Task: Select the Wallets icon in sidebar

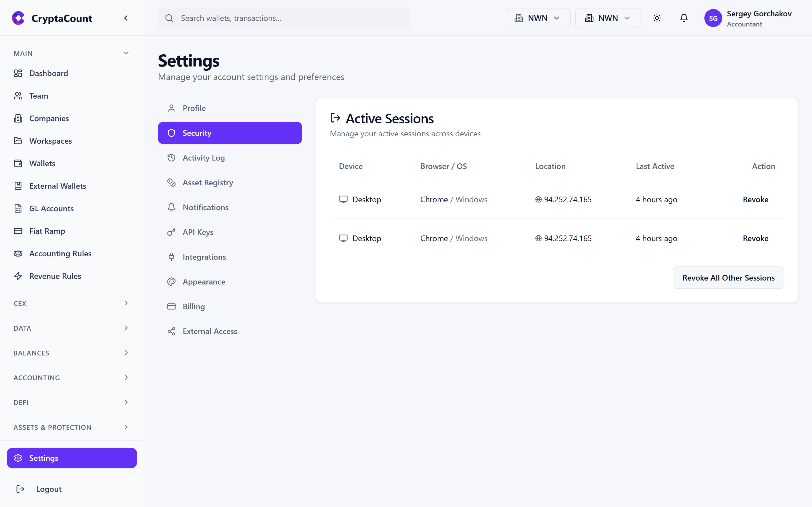Action: [18, 163]
